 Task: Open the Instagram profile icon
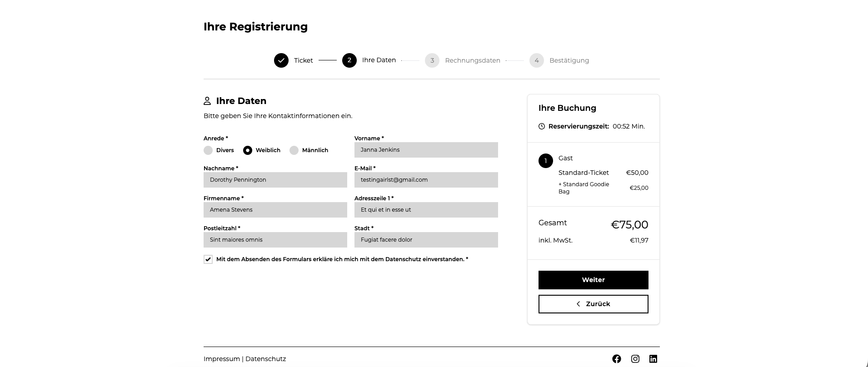(635, 359)
